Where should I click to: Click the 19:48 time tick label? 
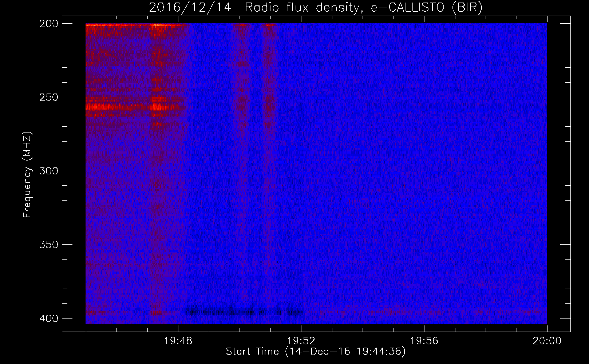click(178, 341)
